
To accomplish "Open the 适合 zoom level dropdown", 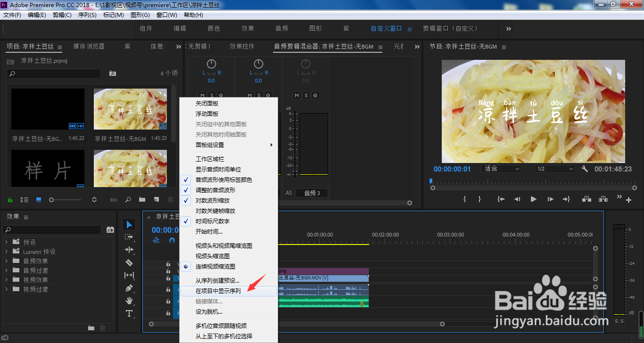I will (x=501, y=169).
